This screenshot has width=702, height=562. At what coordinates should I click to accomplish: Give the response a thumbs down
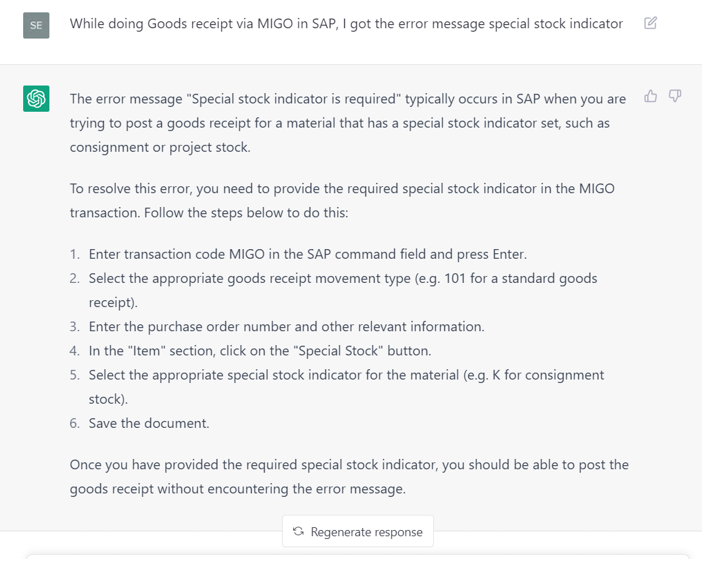point(675,96)
